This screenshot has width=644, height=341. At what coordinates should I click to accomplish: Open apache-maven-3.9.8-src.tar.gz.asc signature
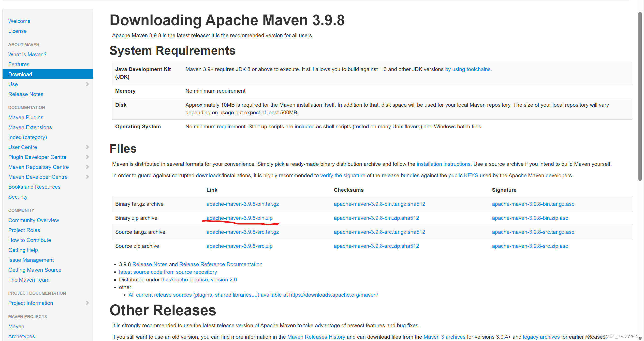click(x=533, y=232)
